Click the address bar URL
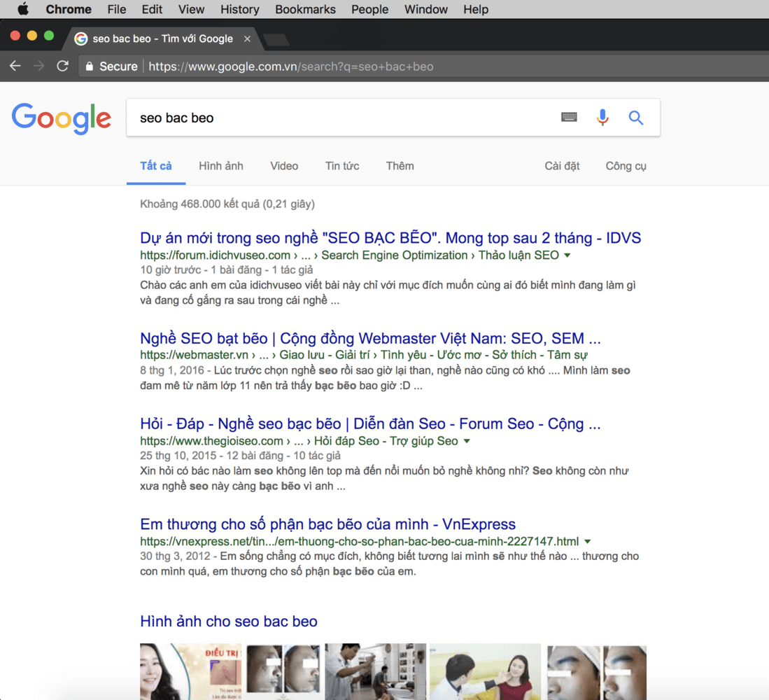Image resolution: width=769 pixels, height=700 pixels. (x=291, y=66)
